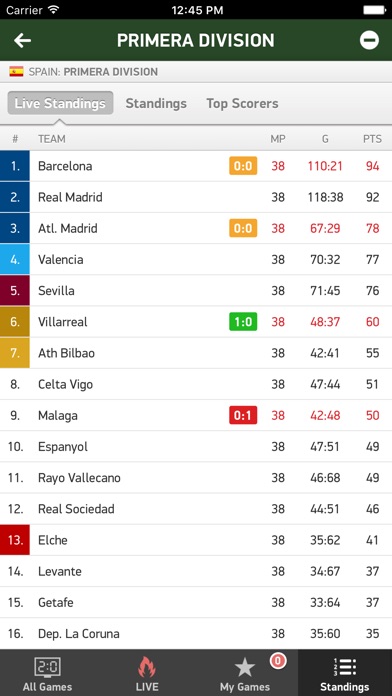The width and height of the screenshot is (392, 696).
Task: Tap the SPAIN: PRIMERA DIVISION header label
Action: click(x=93, y=72)
